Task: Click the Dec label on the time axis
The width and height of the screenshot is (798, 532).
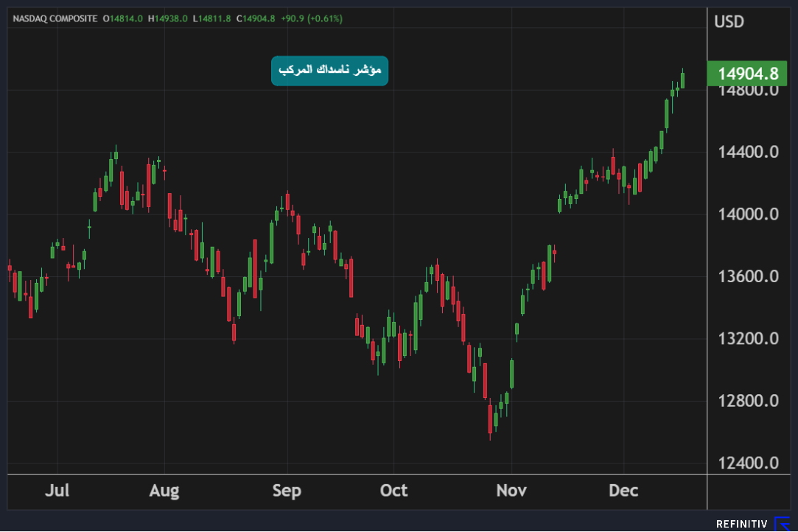Action: pyautogui.click(x=623, y=491)
